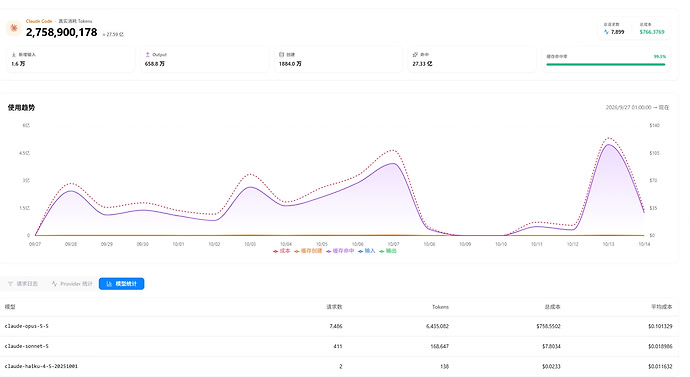Click the 7,899 total requests value

pos(617,32)
